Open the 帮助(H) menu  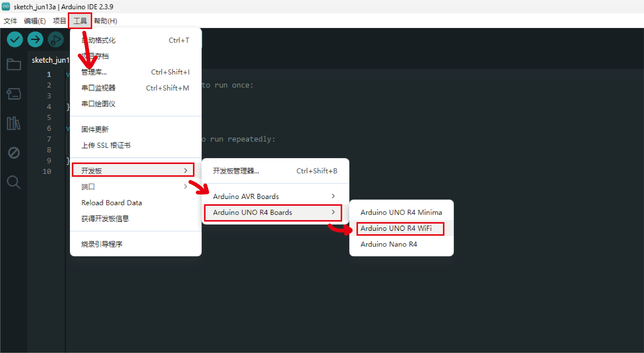coord(106,21)
